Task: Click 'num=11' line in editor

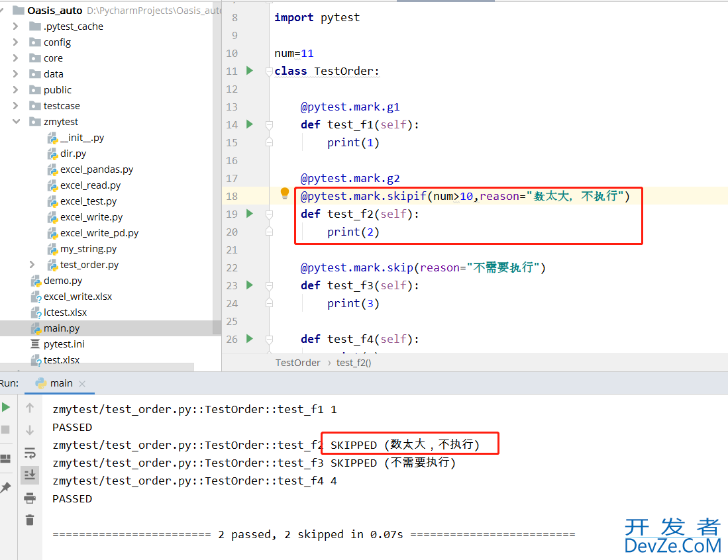Action: pyautogui.click(x=294, y=53)
